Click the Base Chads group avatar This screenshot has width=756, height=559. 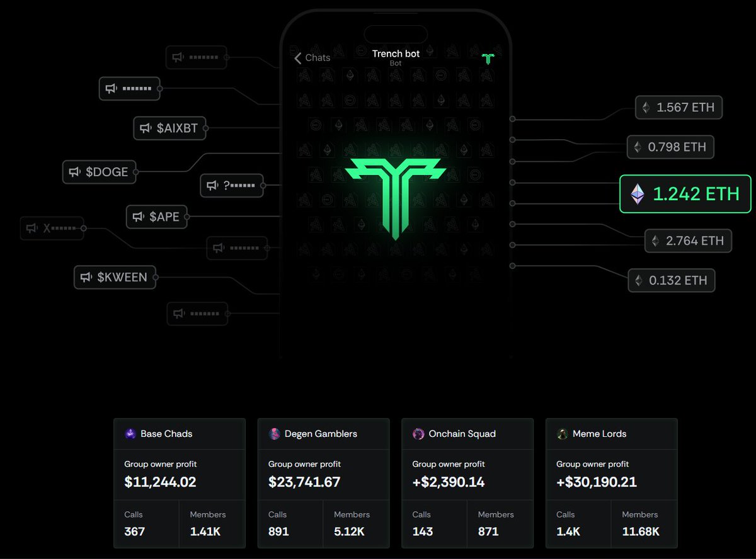tap(130, 434)
